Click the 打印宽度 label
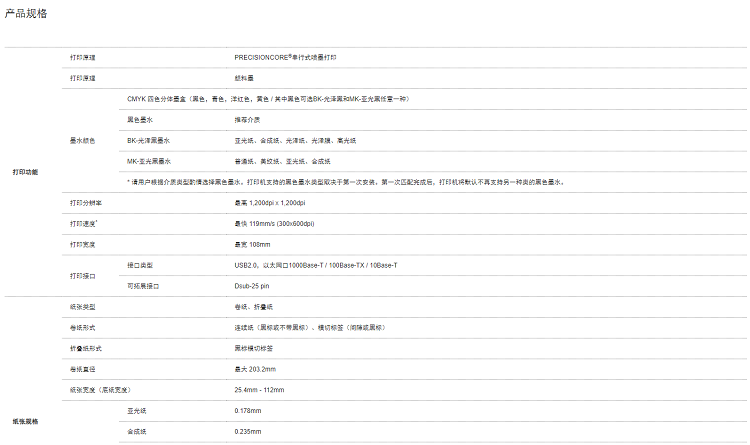750x445 pixels. coord(82,245)
